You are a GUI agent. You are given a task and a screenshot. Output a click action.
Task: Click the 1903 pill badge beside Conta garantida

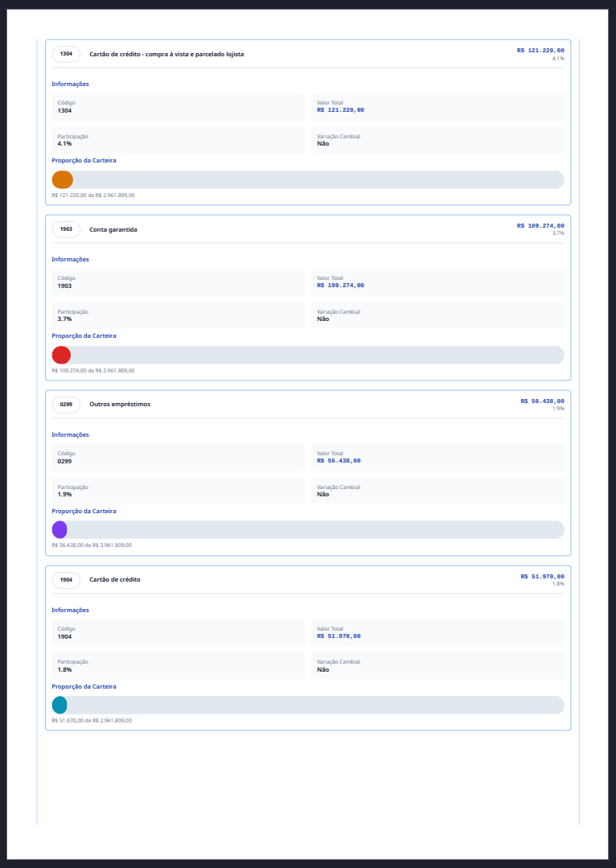coord(66,229)
